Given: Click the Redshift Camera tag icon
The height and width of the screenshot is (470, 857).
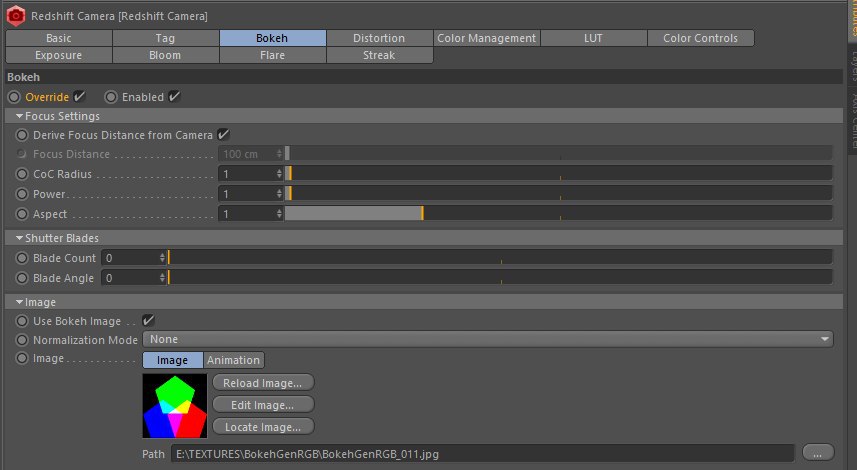Looking at the screenshot, I should point(16,16).
